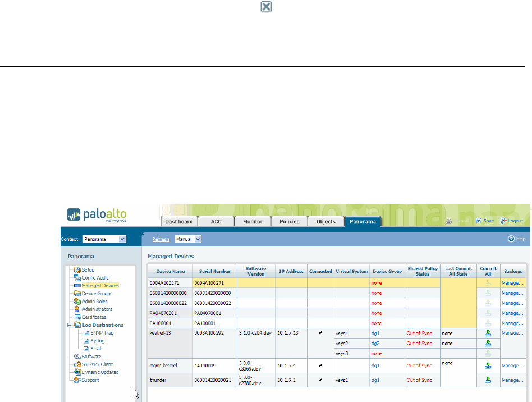Click the Commit All icon for vsys2 row
Screen dimensions: 532x402
tap(488, 343)
